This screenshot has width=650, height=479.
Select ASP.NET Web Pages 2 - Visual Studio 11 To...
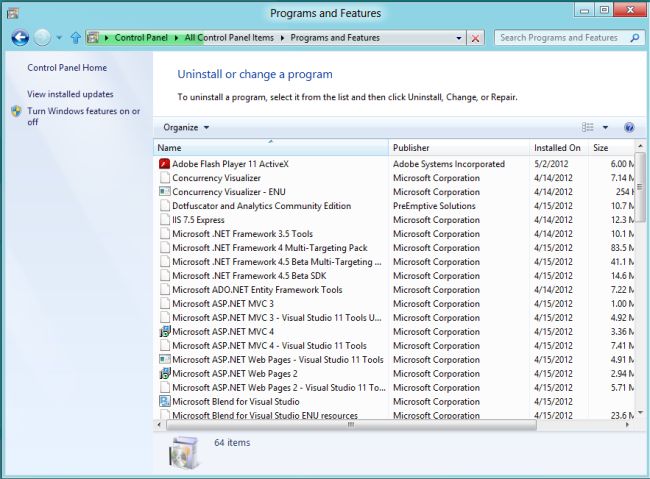coord(279,388)
